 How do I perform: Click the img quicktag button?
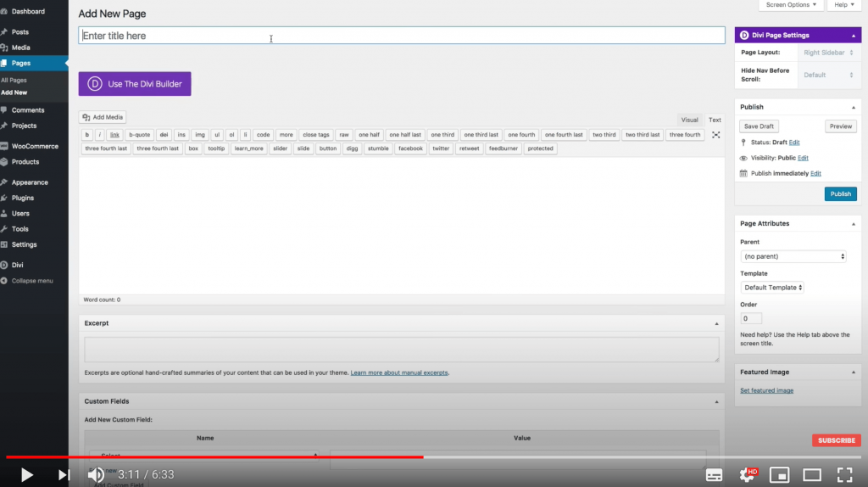[x=200, y=135]
